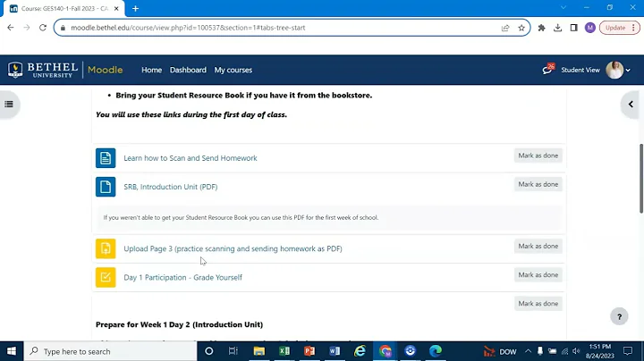Open the SRB, Introduction Unit (PDF) link
Image resolution: width=644 pixels, height=361 pixels.
[x=171, y=187]
